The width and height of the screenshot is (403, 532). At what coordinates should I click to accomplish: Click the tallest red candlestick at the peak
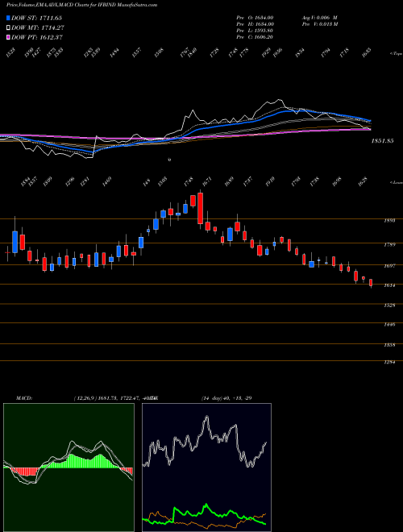point(200,208)
